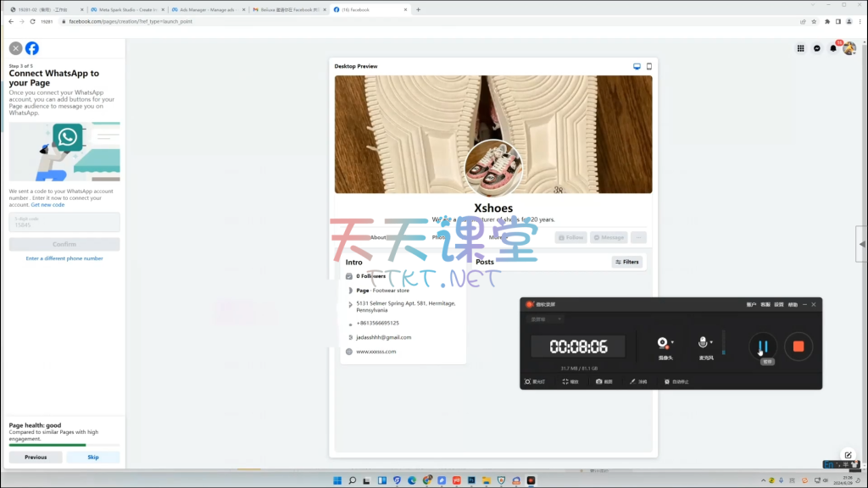Viewport: 868px width, 488px height.
Task: Pause the screen recording
Action: 763,346
